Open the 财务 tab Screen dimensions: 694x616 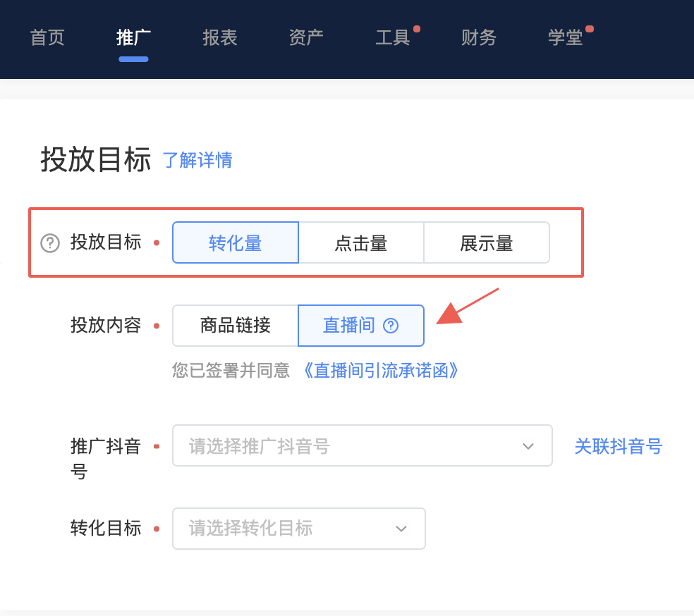[479, 39]
